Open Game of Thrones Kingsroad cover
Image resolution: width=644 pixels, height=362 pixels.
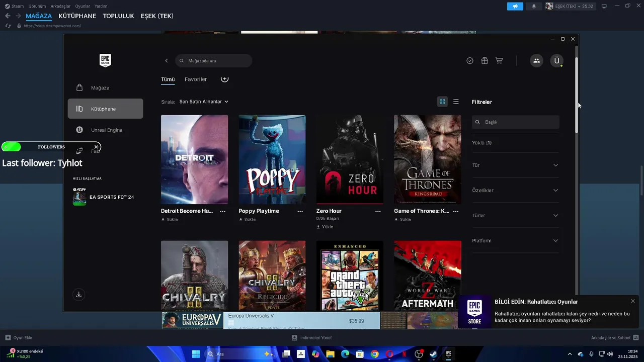[428, 159]
